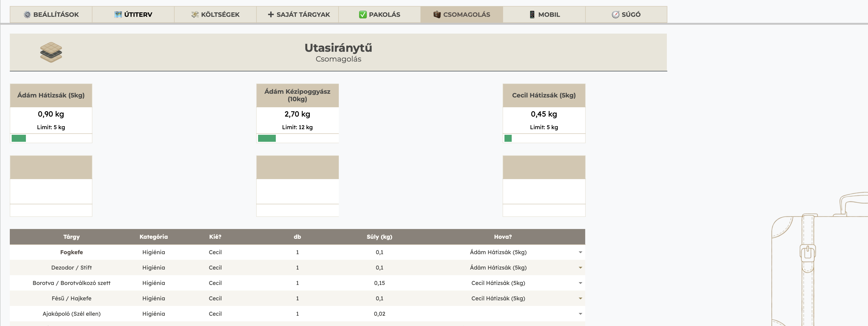Click the gear icon on Beállítások tab
Viewport: 868px width, 326px height.
pyautogui.click(x=27, y=14)
